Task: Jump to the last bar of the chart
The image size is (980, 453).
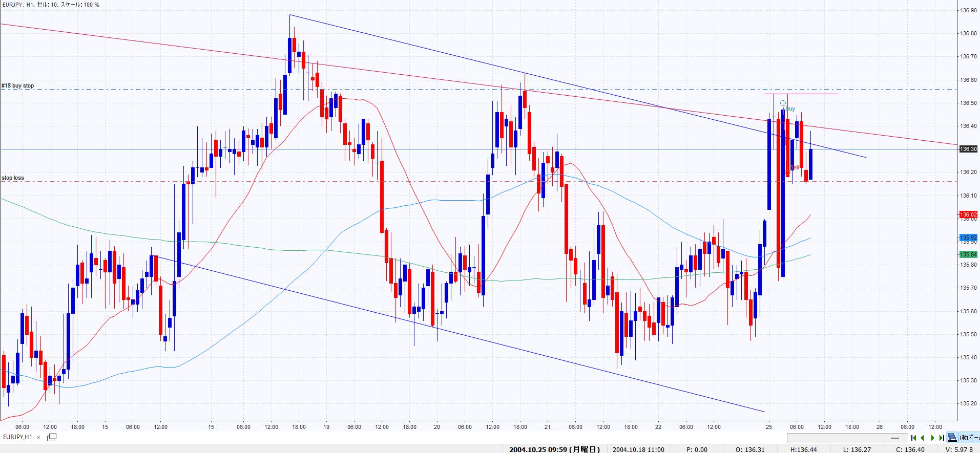Action: (x=942, y=438)
